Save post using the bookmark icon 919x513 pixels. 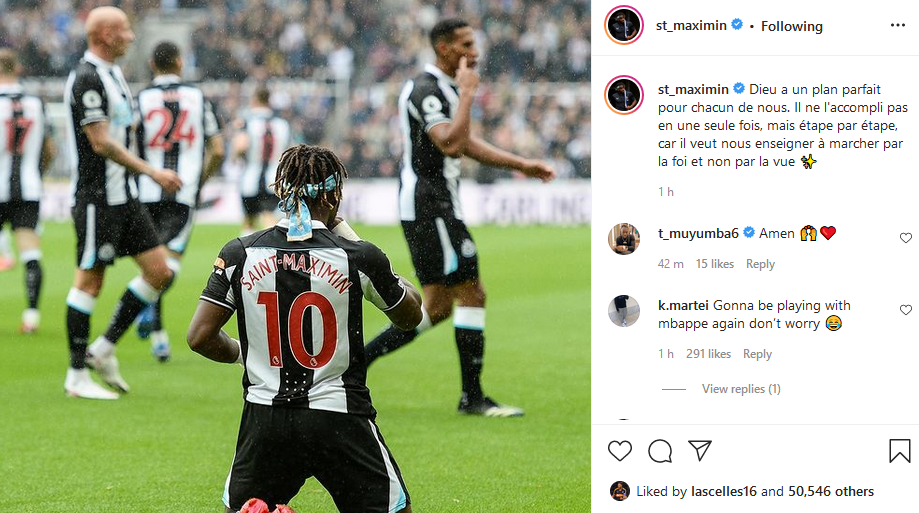(900, 451)
